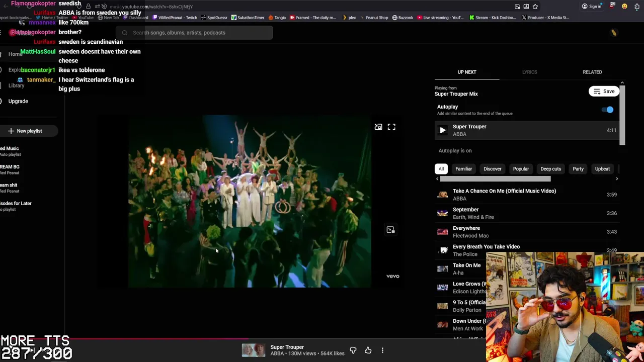The width and height of the screenshot is (644, 362).
Task: Open Stream - Kick Dashboard bookmark
Action: pyautogui.click(x=493, y=18)
